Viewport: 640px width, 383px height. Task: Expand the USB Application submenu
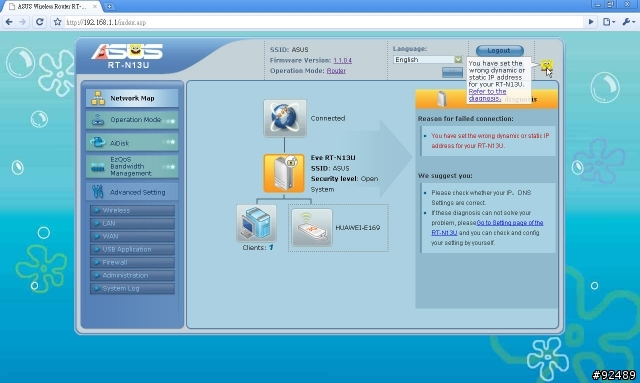[x=132, y=249]
